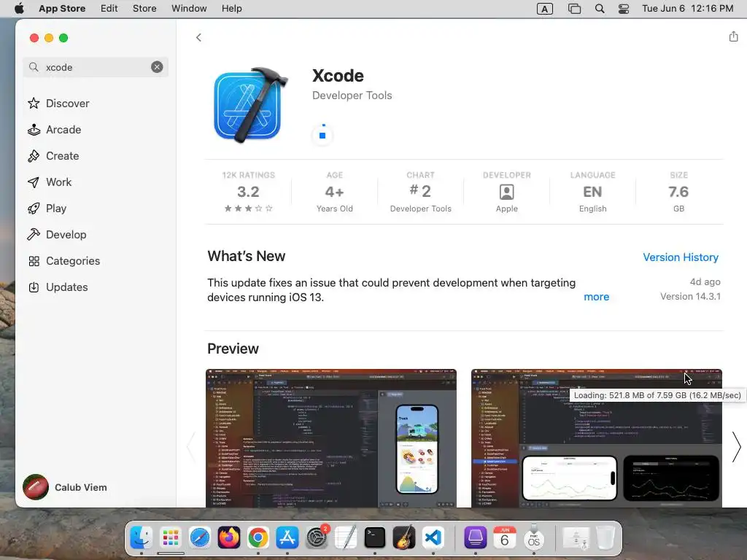The image size is (747, 560).
Task: Click the 7.6 GB size entry
Action: point(678,192)
